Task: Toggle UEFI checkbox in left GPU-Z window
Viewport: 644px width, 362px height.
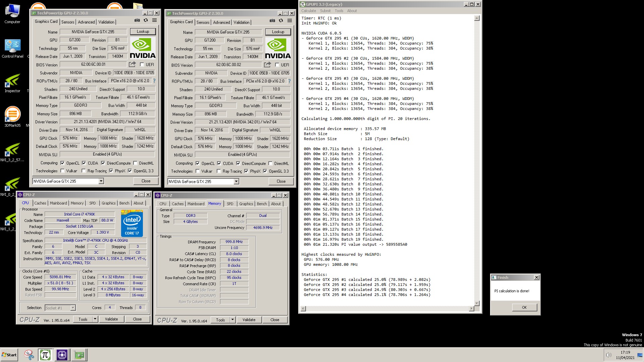Action: [x=142, y=65]
